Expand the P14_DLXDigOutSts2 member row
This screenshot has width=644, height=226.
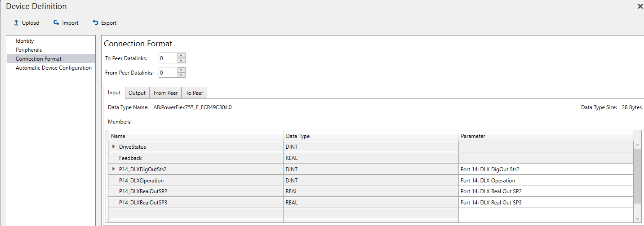113,169
